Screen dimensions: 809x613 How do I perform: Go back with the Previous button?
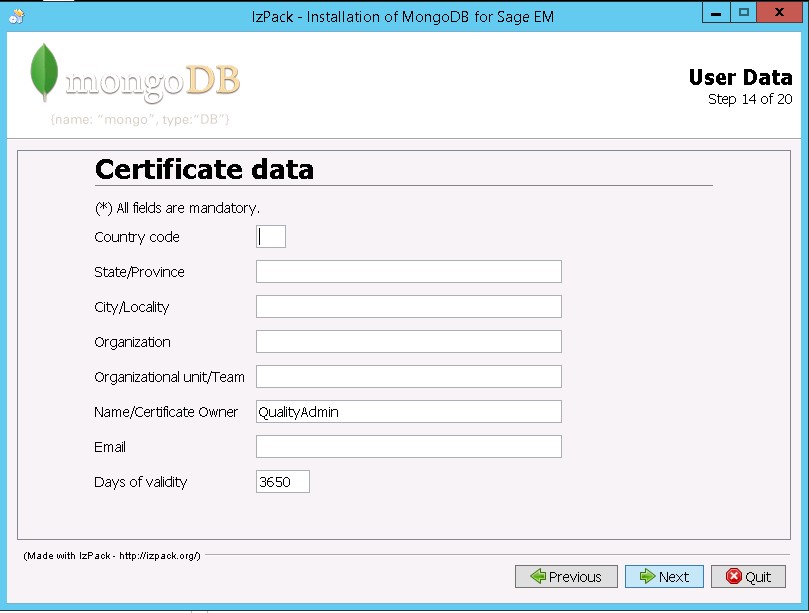click(x=566, y=576)
